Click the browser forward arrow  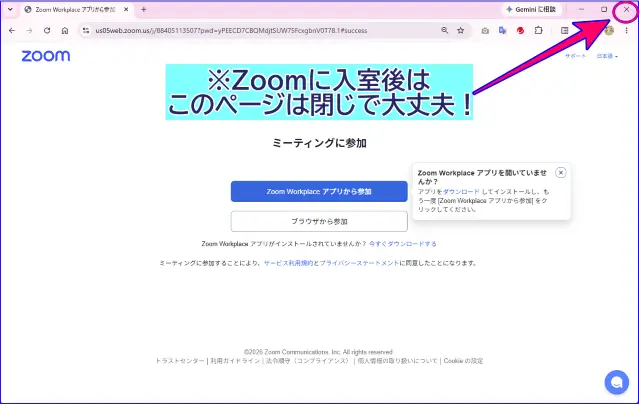click(x=29, y=31)
